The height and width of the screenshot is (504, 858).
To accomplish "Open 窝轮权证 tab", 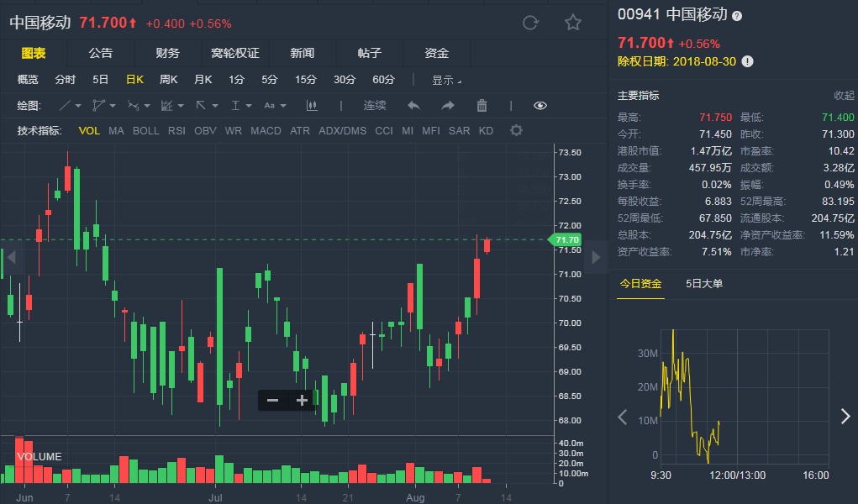I will (234, 53).
